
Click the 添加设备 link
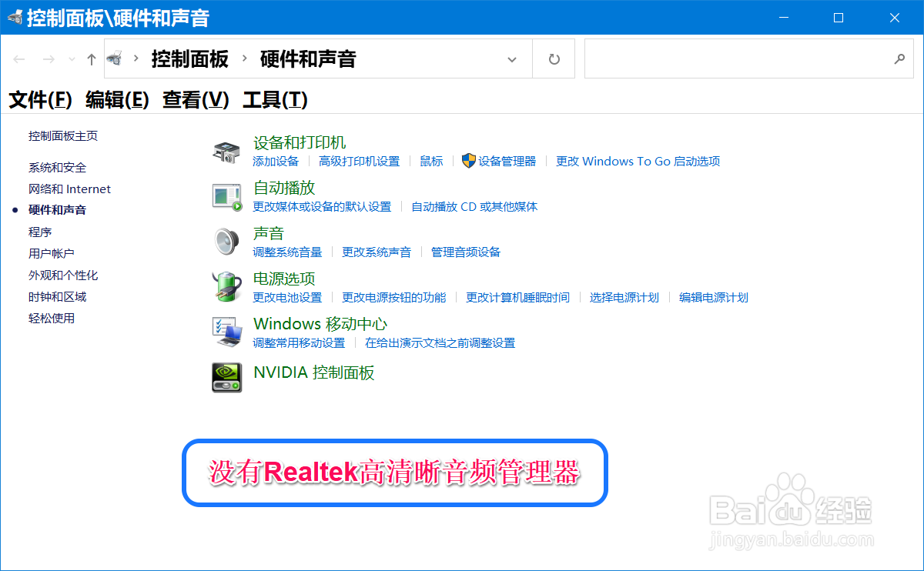(276, 162)
